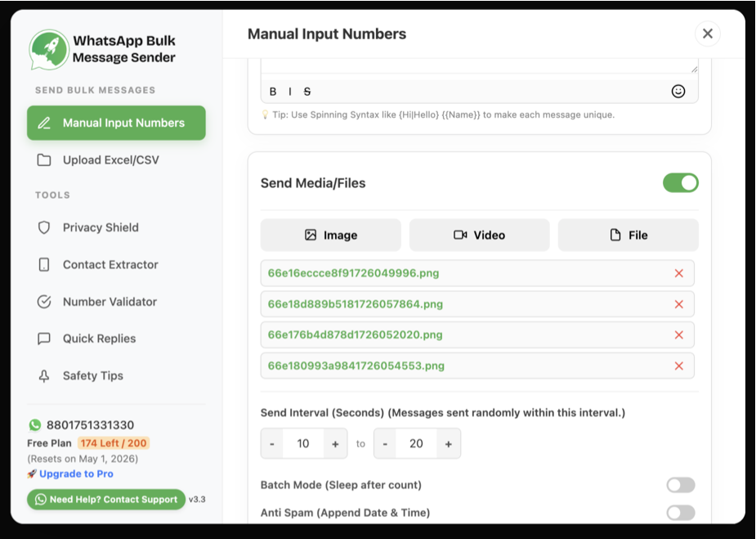Click the Spinning Syntax tip text
Viewport: 756px width, 539px height.
tap(443, 115)
